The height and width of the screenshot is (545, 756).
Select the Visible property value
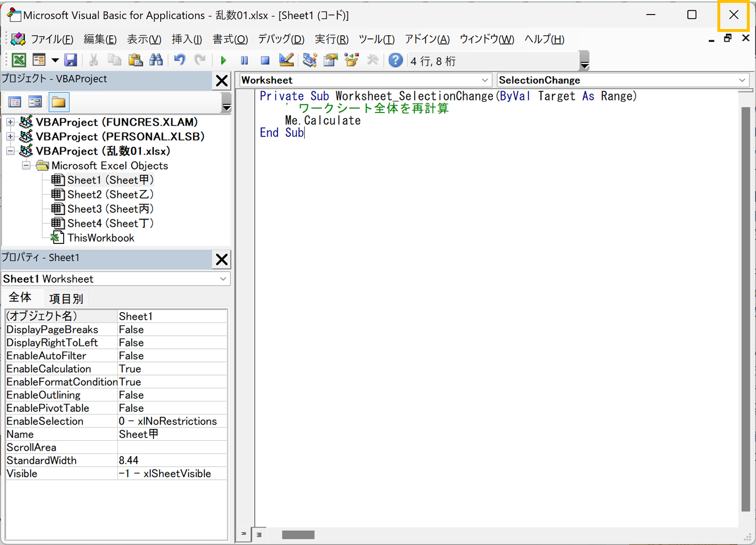[172, 473]
